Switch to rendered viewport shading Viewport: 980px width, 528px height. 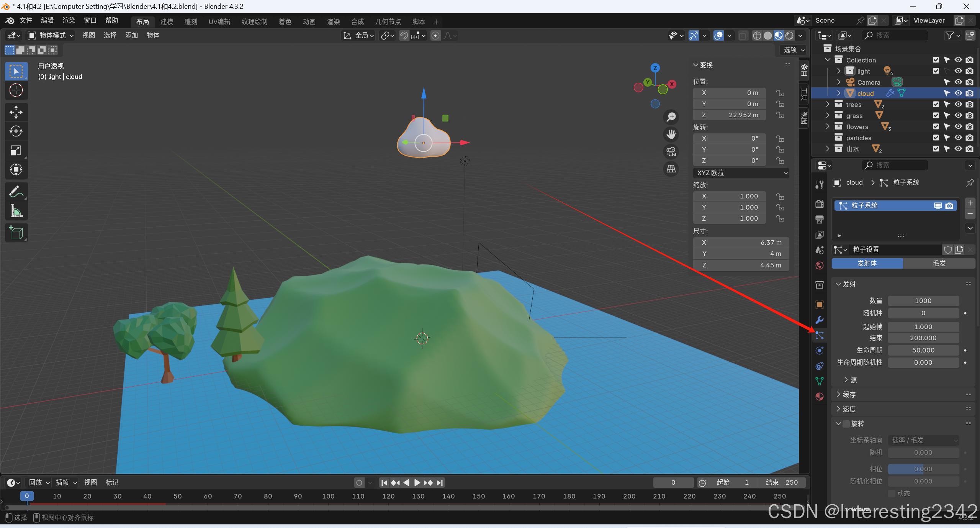tap(789, 36)
